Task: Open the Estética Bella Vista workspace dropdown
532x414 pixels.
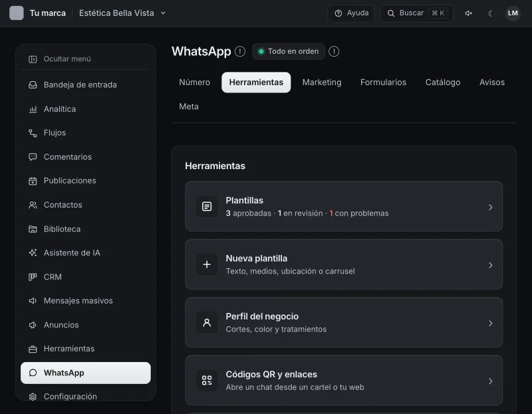Action: tap(122, 13)
